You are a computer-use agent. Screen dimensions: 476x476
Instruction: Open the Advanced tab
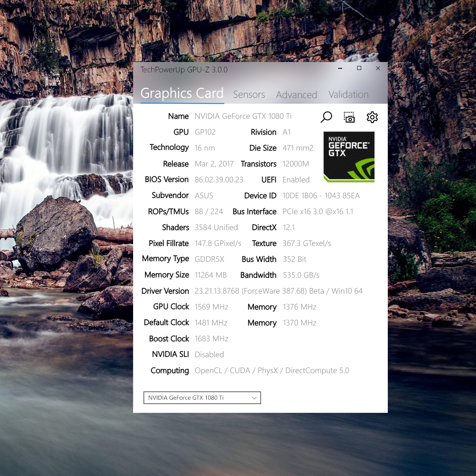pyautogui.click(x=296, y=95)
